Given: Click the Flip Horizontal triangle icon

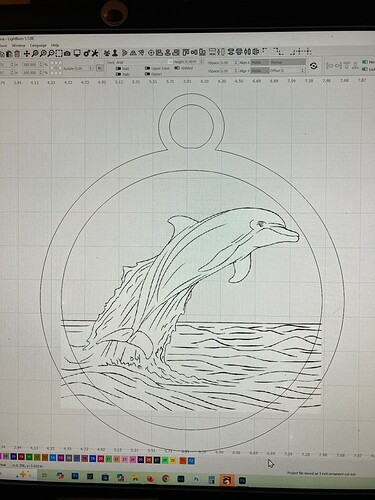Looking at the screenshot, I should point(125,53).
